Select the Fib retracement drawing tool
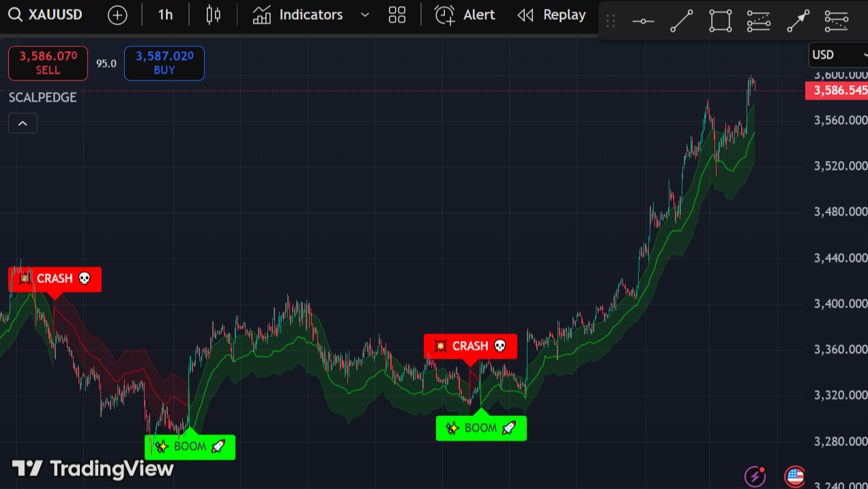The height and width of the screenshot is (489, 868). (759, 21)
